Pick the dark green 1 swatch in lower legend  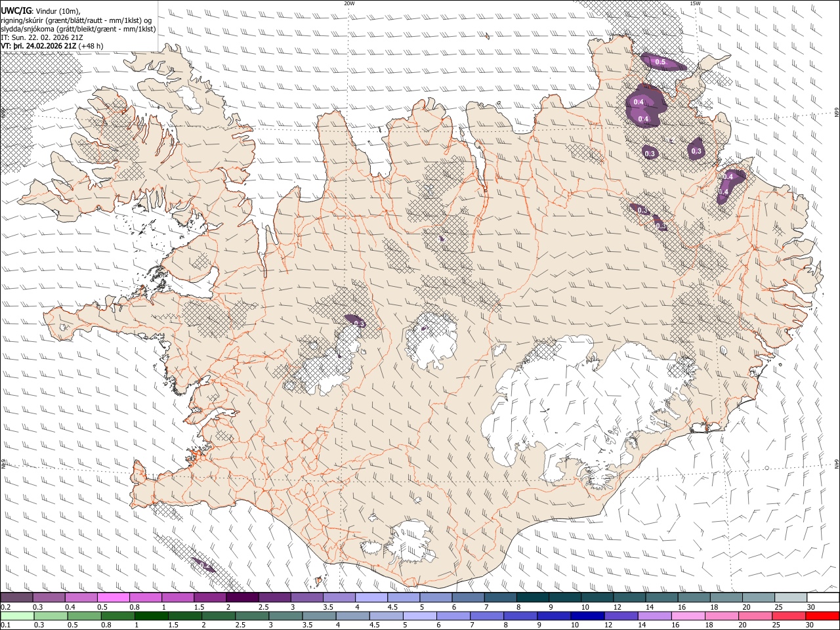pyautogui.click(x=152, y=616)
